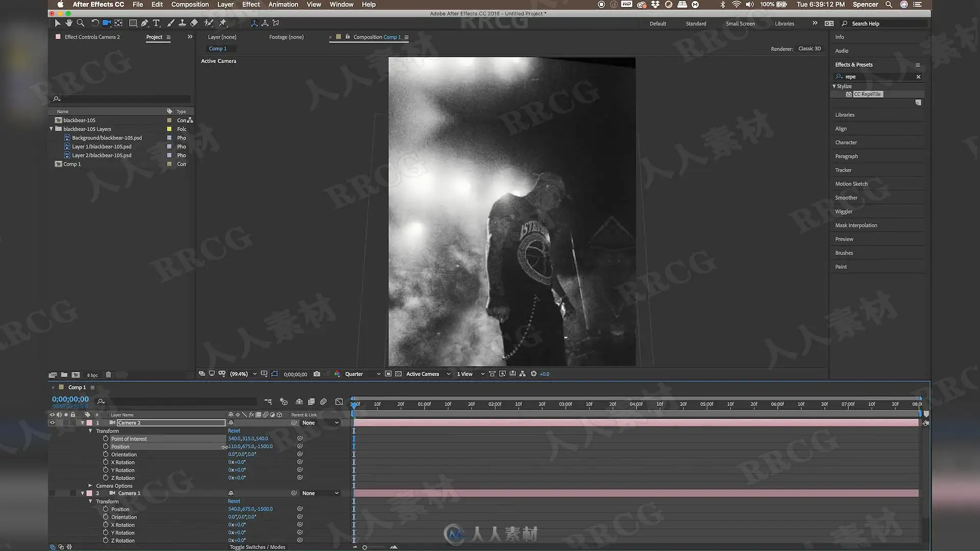Viewport: 980px width, 551px height.
Task: Open the Effect menu
Action: point(251,5)
